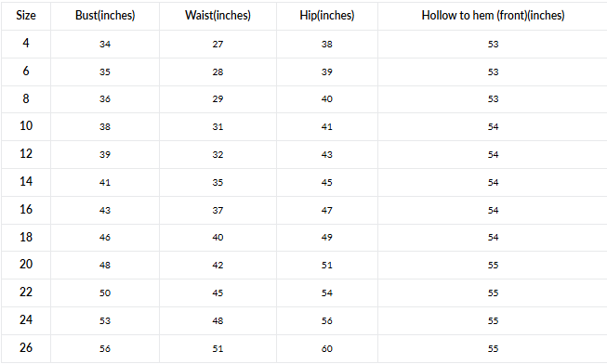Select the size 6 row label
This screenshot has height=364, width=607.
coord(26,71)
